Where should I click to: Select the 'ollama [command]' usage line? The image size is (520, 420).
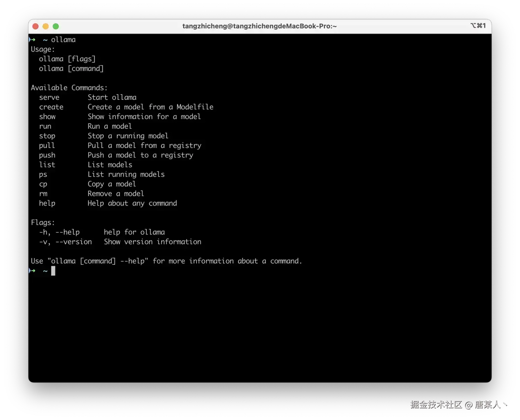[71, 69]
